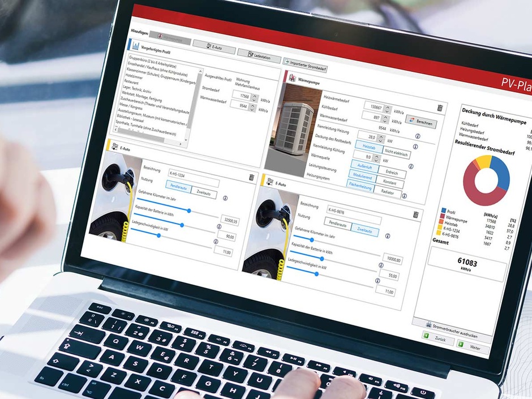Click K-HS-1234 Gefahrene Kilometer slider handle
The image size is (532, 399).
(x=189, y=211)
